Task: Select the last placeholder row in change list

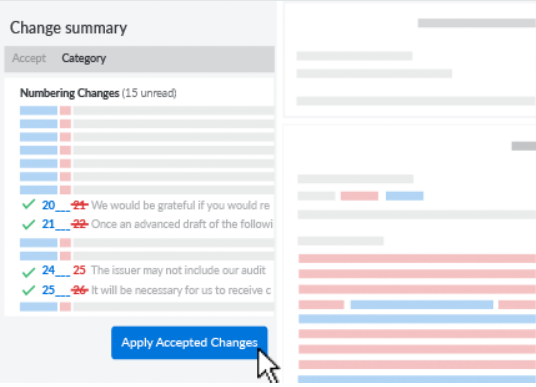Action: coord(147,307)
